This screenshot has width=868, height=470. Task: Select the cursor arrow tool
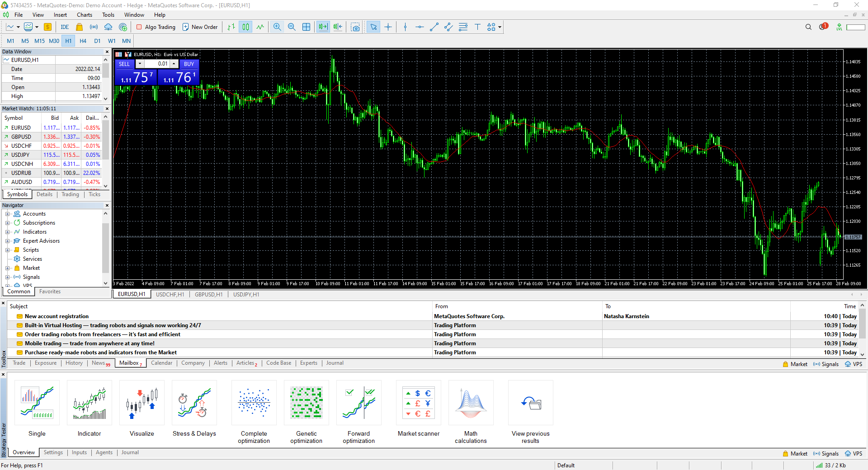[x=373, y=27]
